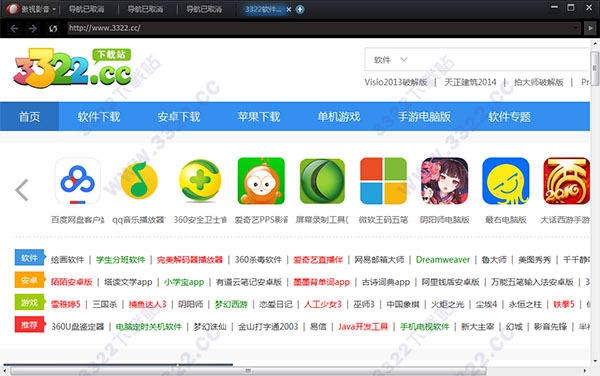The image size is (600, 376).
Task: Open the 学生分班软件 link
Action: [x=121, y=260]
